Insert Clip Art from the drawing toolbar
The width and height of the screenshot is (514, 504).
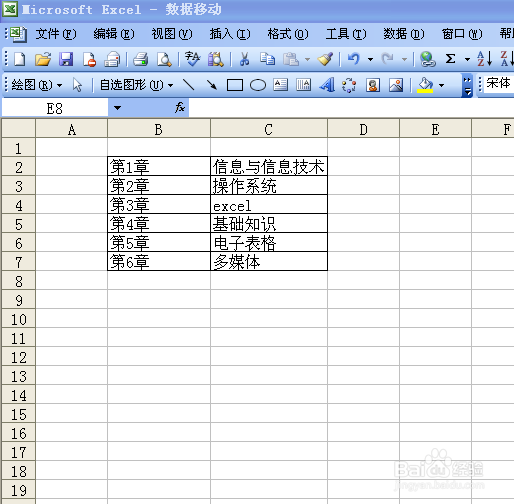click(373, 85)
